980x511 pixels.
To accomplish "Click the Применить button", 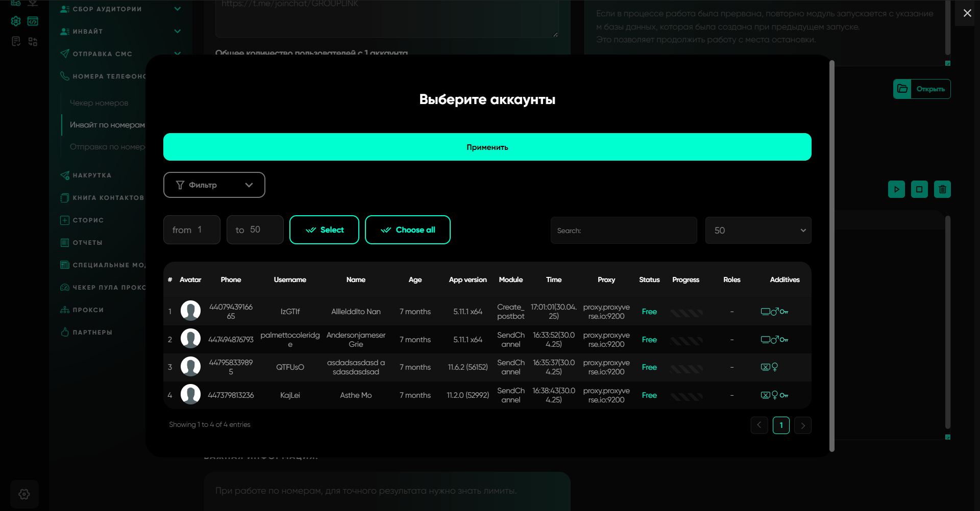I will click(x=487, y=147).
